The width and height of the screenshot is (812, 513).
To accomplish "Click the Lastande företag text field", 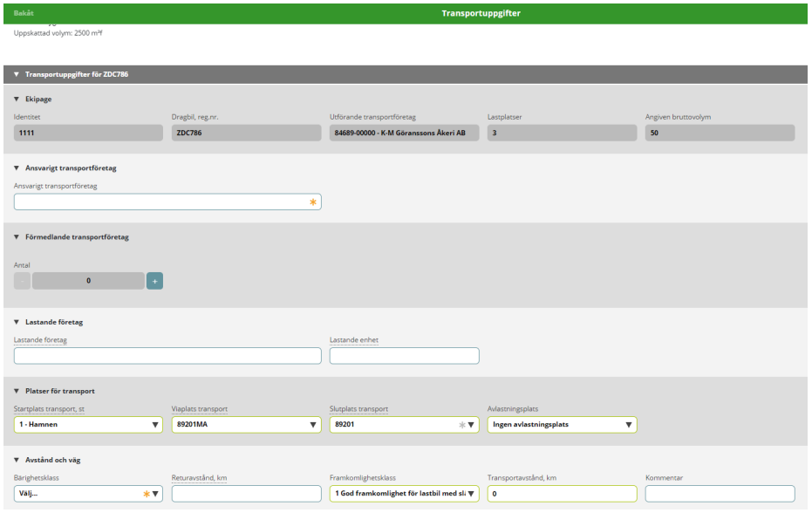I will (167, 356).
